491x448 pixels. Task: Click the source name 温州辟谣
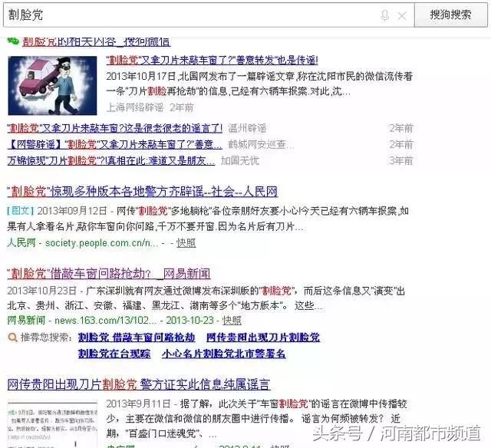pos(247,128)
